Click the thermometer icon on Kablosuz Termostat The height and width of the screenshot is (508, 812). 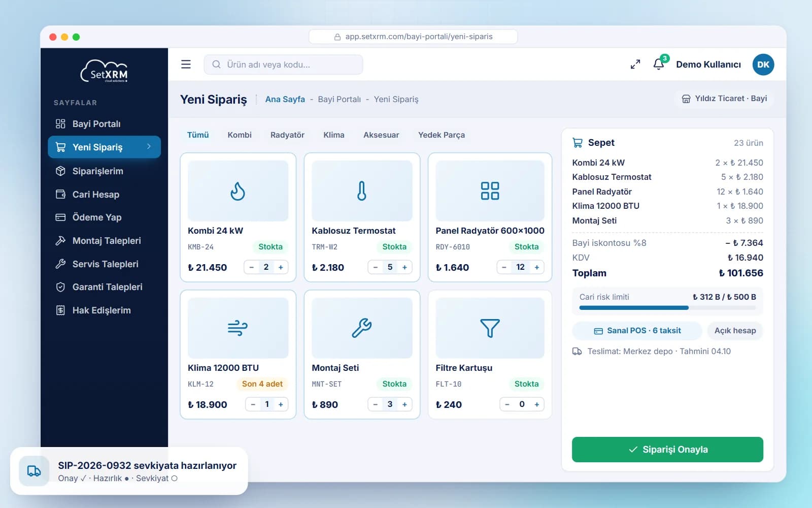pos(361,191)
